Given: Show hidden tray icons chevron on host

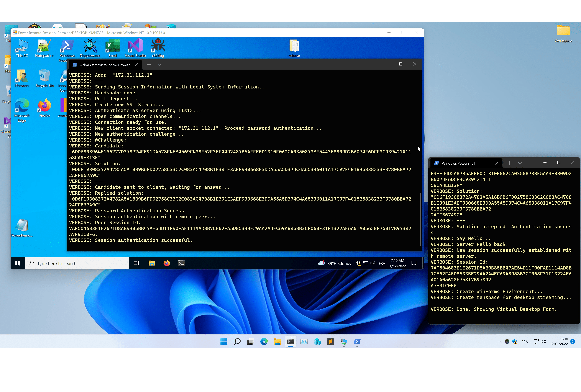Looking at the screenshot, I should pos(500,341).
